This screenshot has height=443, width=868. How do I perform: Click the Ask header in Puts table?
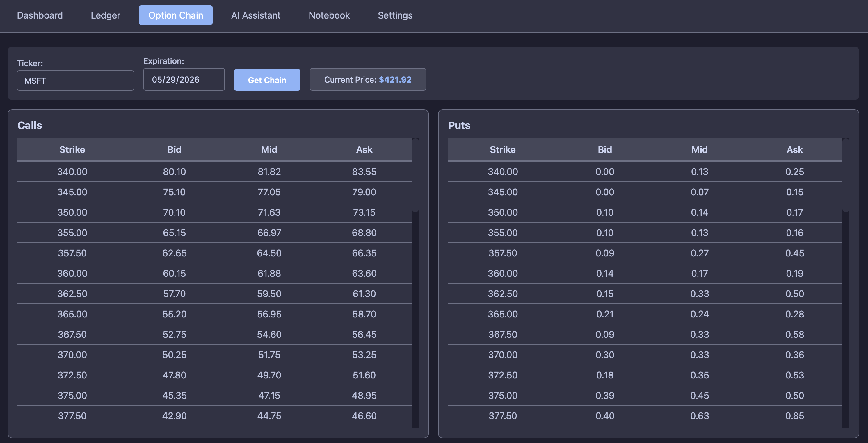pos(794,149)
